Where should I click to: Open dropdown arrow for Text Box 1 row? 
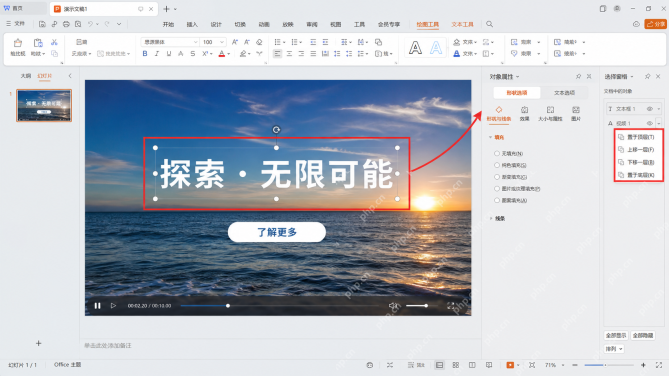(659, 109)
